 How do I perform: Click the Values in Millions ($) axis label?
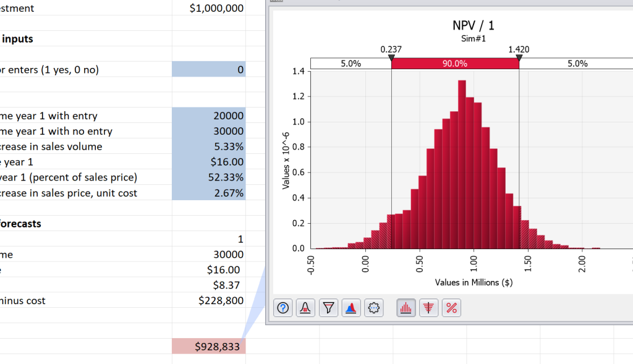point(474,282)
